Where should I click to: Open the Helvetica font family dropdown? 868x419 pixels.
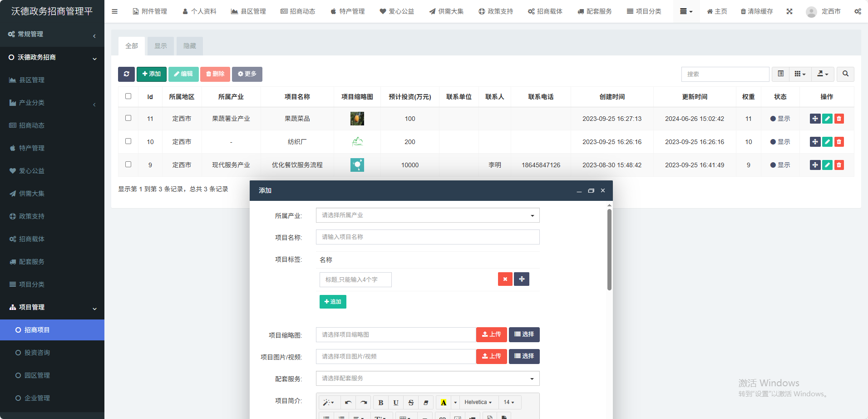[x=478, y=403]
